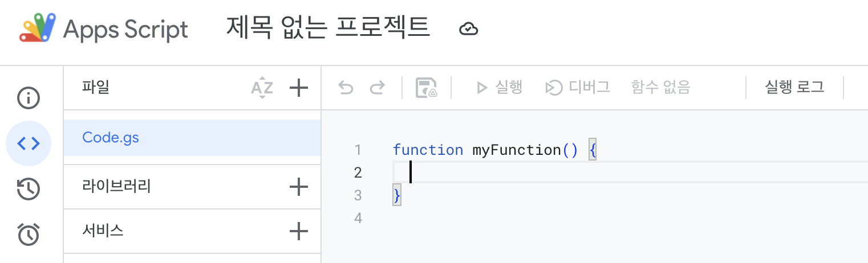Save project to Drive icon

point(426,88)
